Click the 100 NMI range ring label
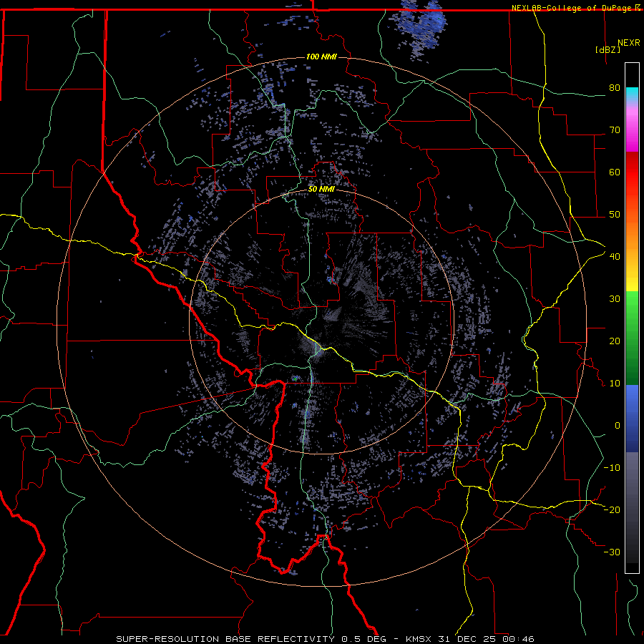 click(321, 57)
